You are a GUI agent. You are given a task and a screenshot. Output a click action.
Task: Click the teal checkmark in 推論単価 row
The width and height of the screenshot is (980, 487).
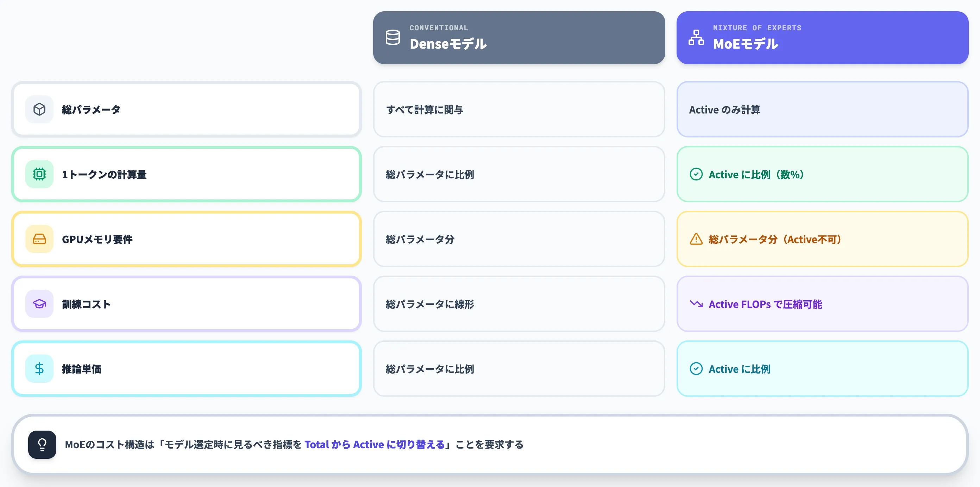696,369
